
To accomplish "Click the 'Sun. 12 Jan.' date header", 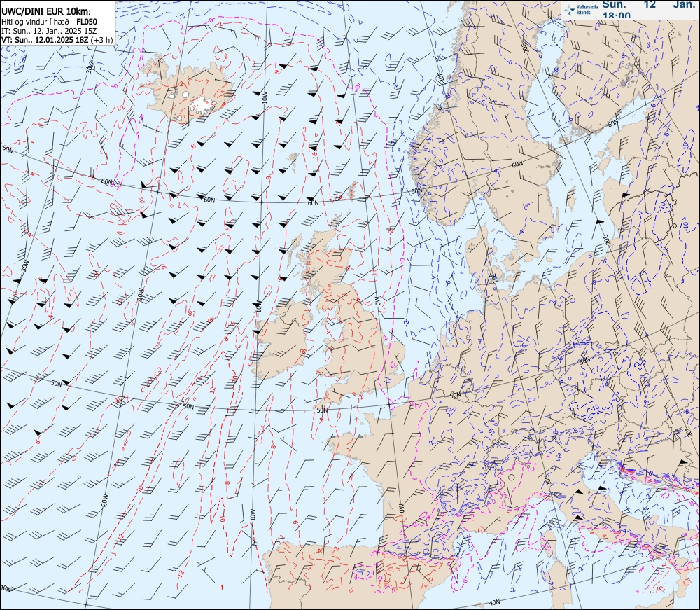I will click(648, 4).
